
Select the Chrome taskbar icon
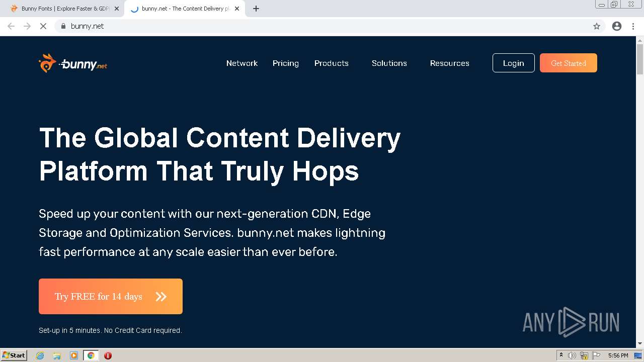pyautogui.click(x=91, y=355)
